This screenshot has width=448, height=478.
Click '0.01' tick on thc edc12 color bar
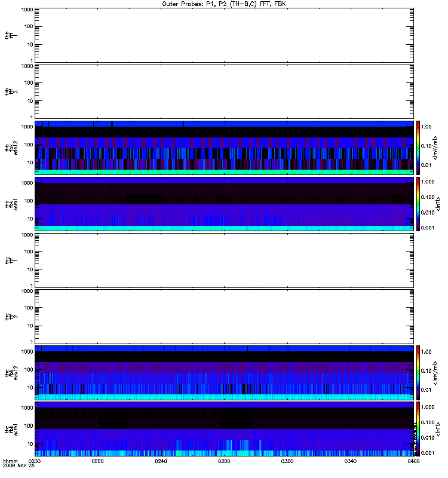point(426,390)
